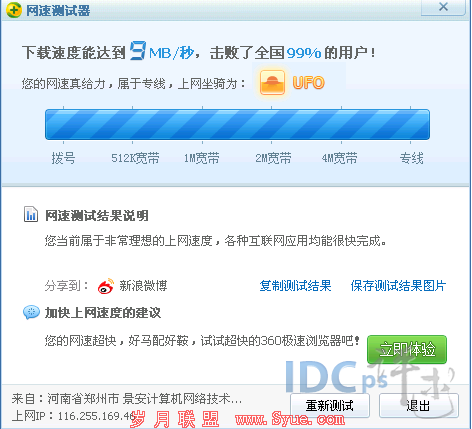The width and height of the screenshot is (472, 429).
Task: Click the 退出 button
Action: point(419,405)
